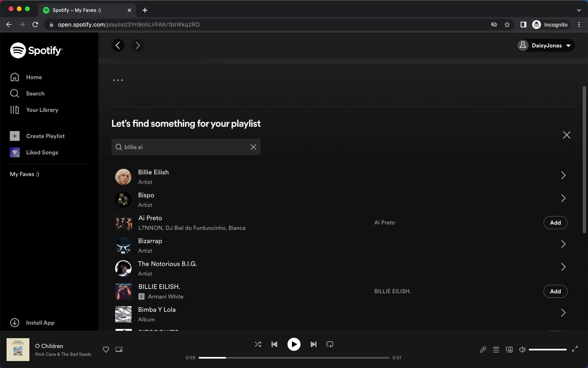
Task: Click the Add button for BILLIE EILISH. song
Action: click(555, 291)
